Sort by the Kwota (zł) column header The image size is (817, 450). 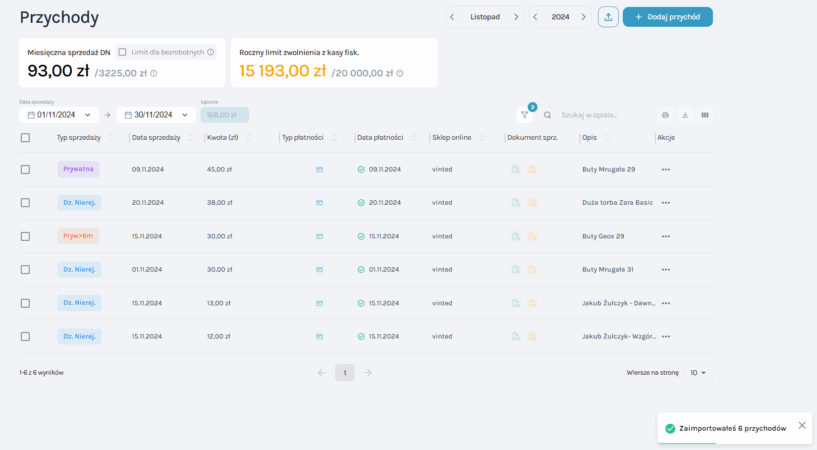pos(222,138)
